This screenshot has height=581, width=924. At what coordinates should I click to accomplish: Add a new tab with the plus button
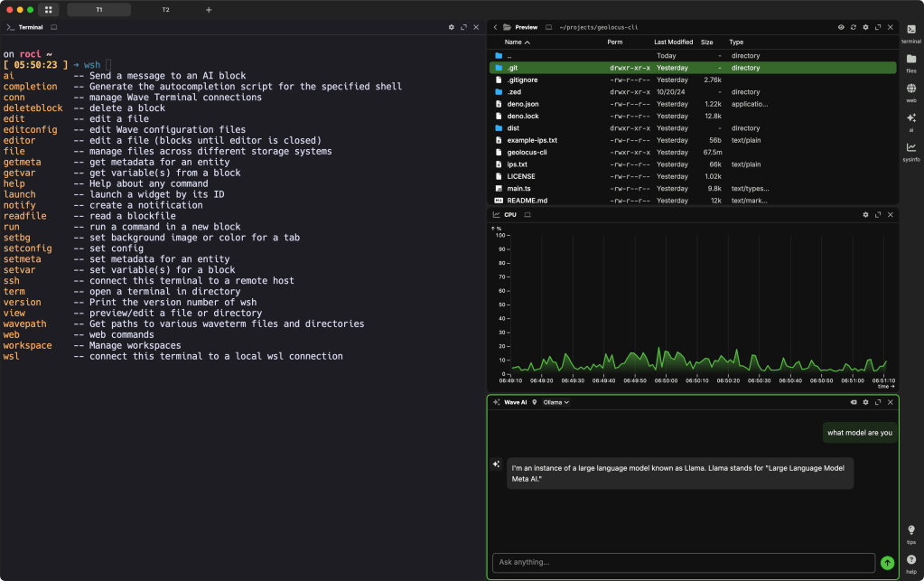pos(209,9)
